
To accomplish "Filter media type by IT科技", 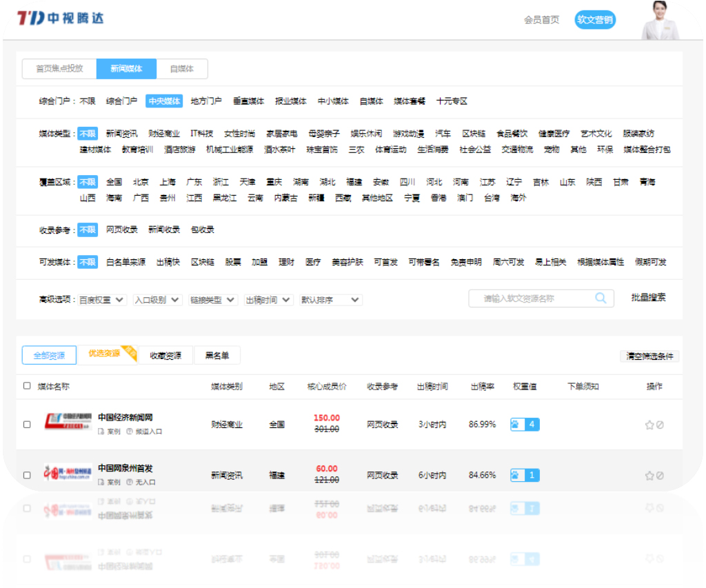I will [x=202, y=133].
